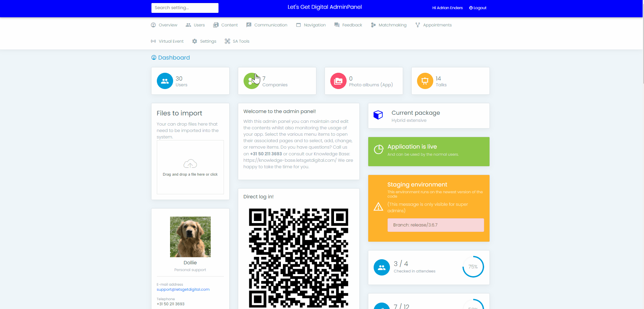Click the SA Tools command icon
Viewport: 644px width, 309px height.
point(227,41)
